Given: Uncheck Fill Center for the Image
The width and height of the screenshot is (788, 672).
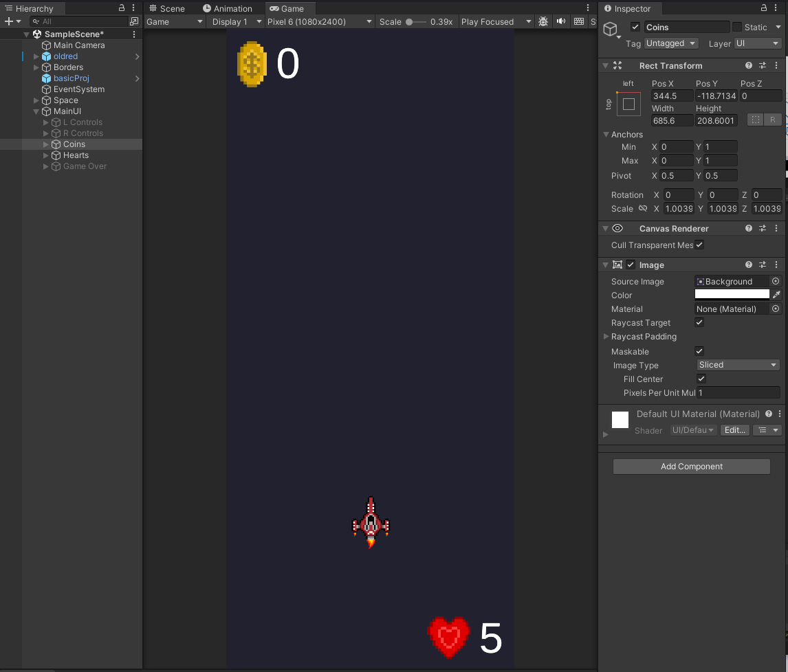Looking at the screenshot, I should click(701, 379).
